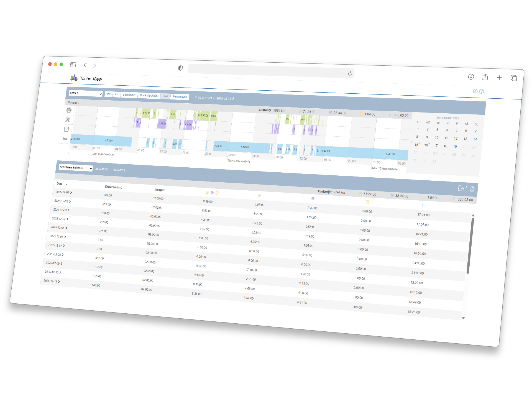Select the Săptămână period tab
The image size is (532, 399).
pyautogui.click(x=129, y=95)
